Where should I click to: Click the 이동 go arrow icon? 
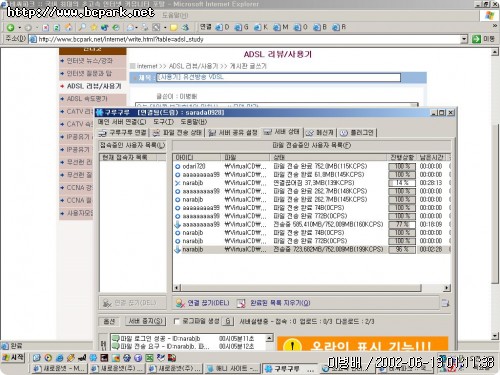coord(476,39)
